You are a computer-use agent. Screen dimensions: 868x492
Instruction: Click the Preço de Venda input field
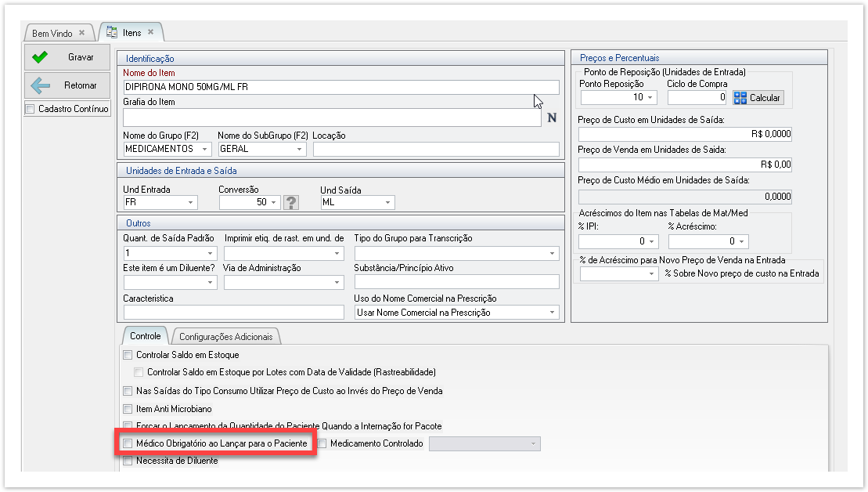point(685,165)
